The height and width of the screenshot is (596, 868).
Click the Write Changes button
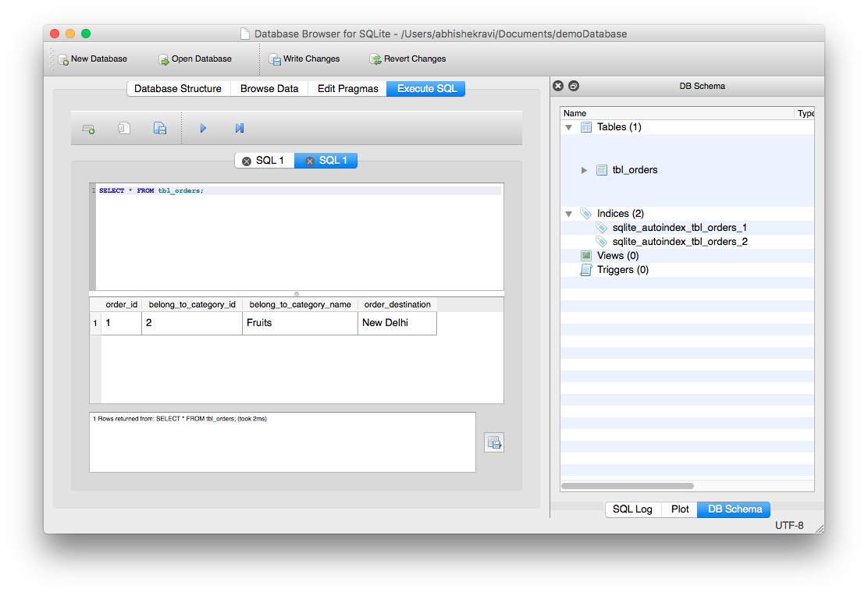304,59
